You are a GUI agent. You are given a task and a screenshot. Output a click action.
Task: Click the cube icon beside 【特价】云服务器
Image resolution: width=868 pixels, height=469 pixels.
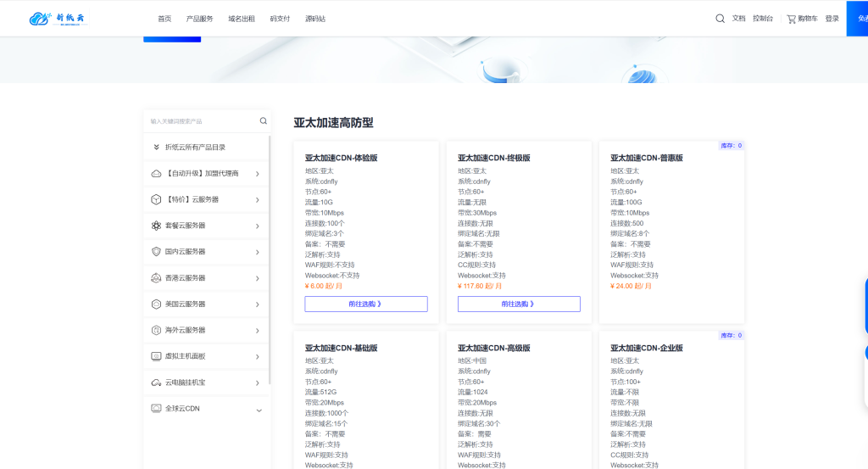click(x=156, y=199)
